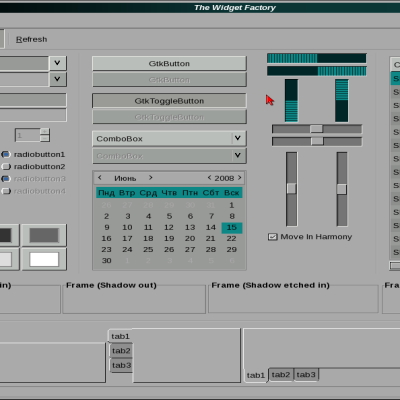Viewport: 400px width, 400px height.
Task: Click the white color button
Action: point(44,259)
